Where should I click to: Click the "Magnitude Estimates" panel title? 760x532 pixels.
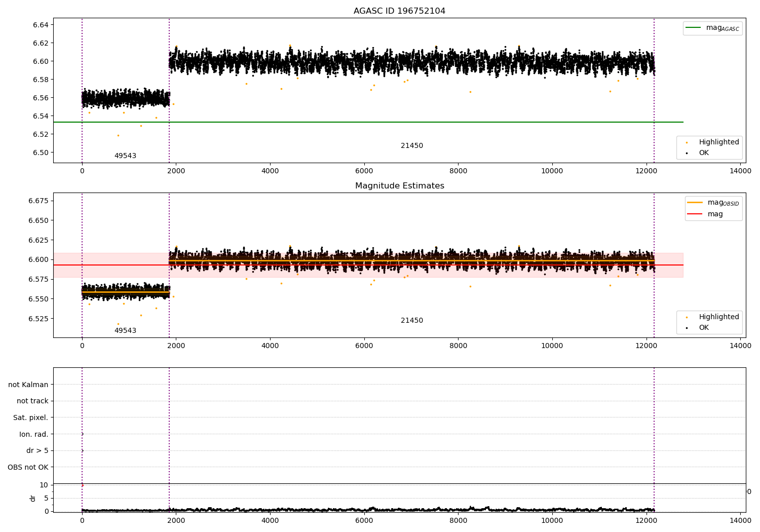pyautogui.click(x=399, y=186)
